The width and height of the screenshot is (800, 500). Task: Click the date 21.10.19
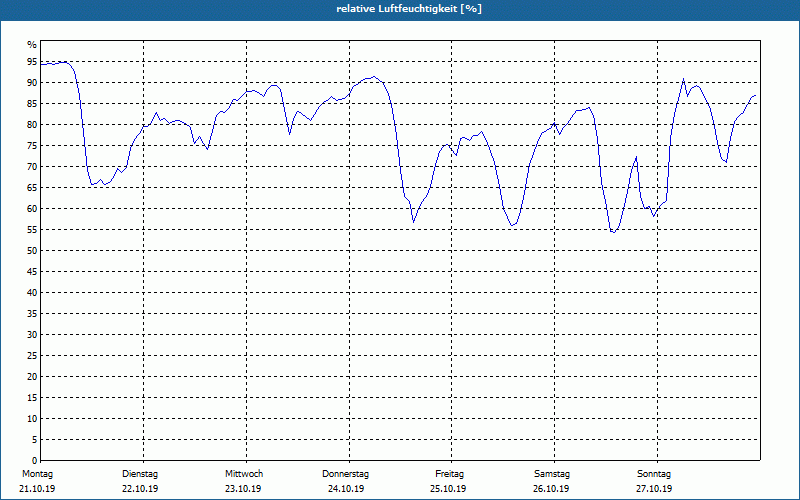(37, 489)
